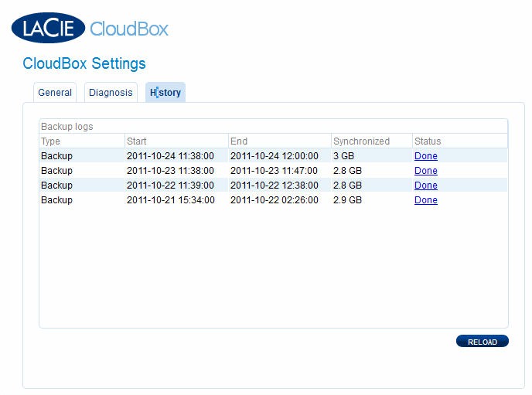
Task: Select start time 2011-10-22 11:39:00
Action: 170,185
